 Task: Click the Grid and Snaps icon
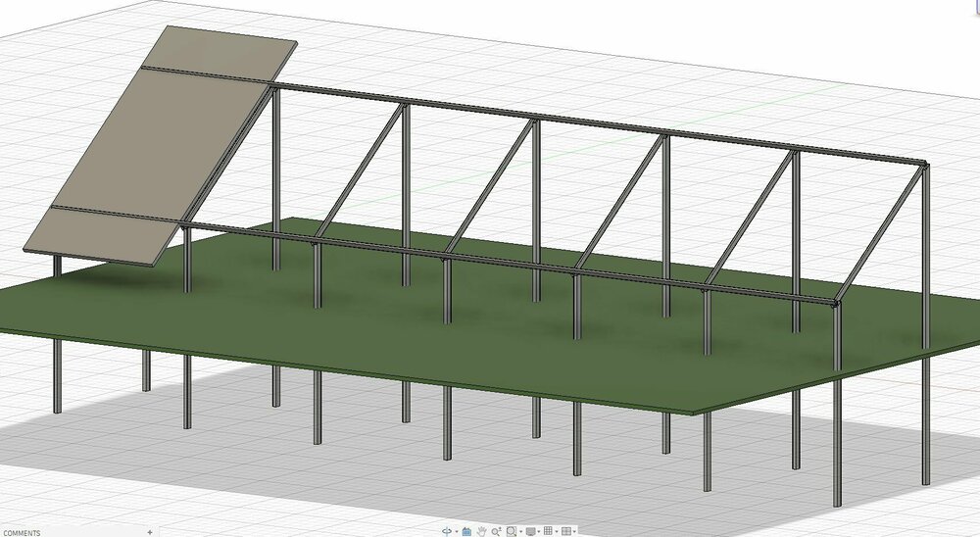coord(548,531)
